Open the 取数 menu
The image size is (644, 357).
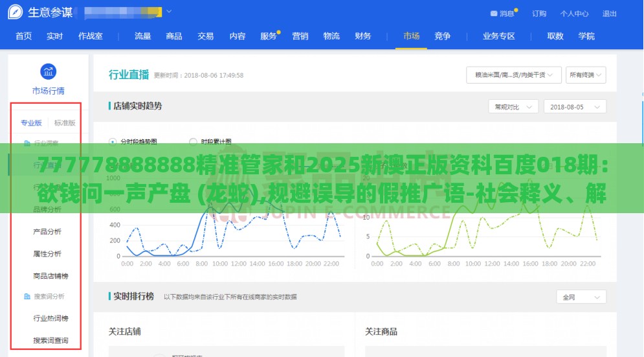pos(555,36)
